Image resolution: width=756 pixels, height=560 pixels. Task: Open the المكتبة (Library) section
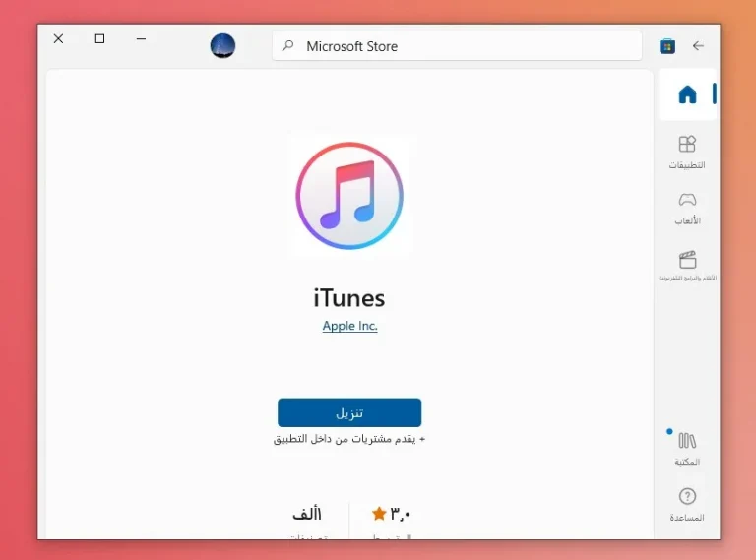pos(687,448)
